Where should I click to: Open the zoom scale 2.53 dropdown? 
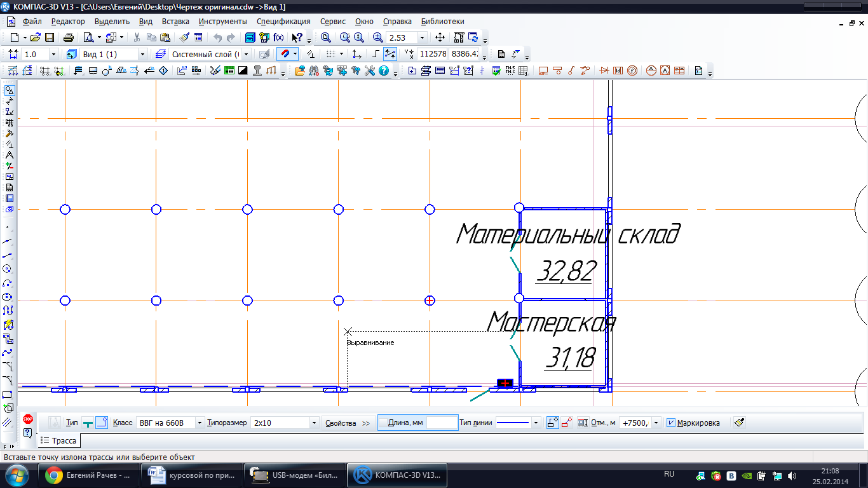(422, 37)
